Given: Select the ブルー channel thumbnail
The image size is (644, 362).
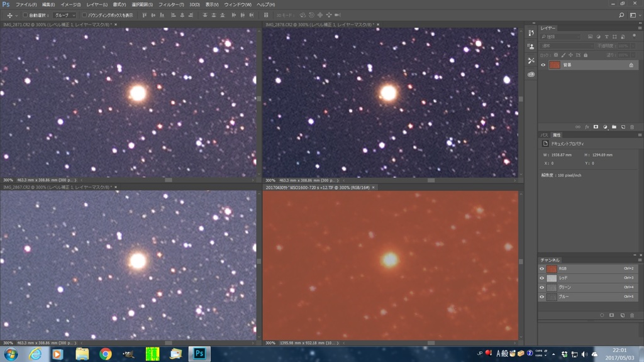Looking at the screenshot, I should (x=552, y=297).
